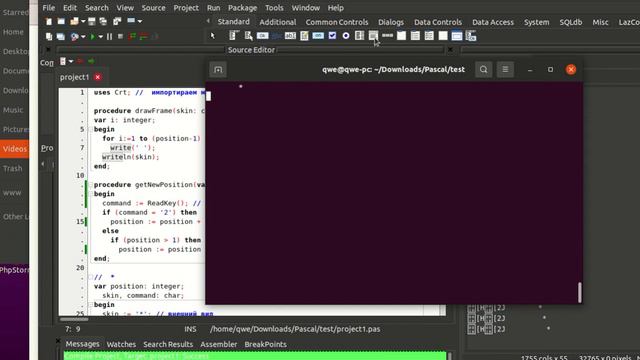This screenshot has width=640, height=360.
Task: Select the TPanel component icon
Action: [x=443, y=36]
